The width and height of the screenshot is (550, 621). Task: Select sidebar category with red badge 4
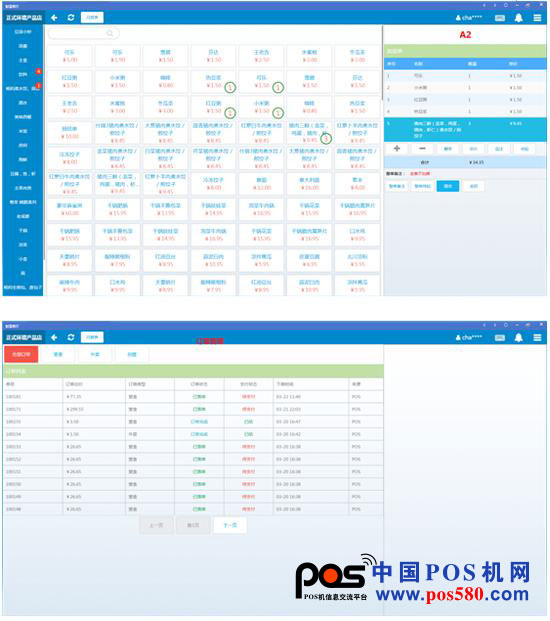(x=23, y=74)
